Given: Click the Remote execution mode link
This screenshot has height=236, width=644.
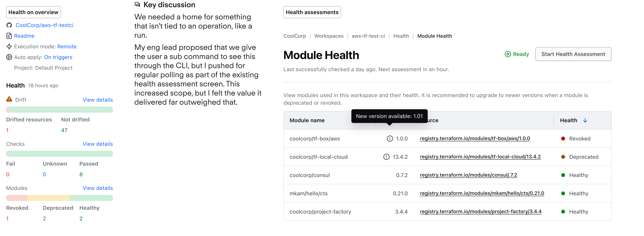Looking at the screenshot, I should coord(67,47).
